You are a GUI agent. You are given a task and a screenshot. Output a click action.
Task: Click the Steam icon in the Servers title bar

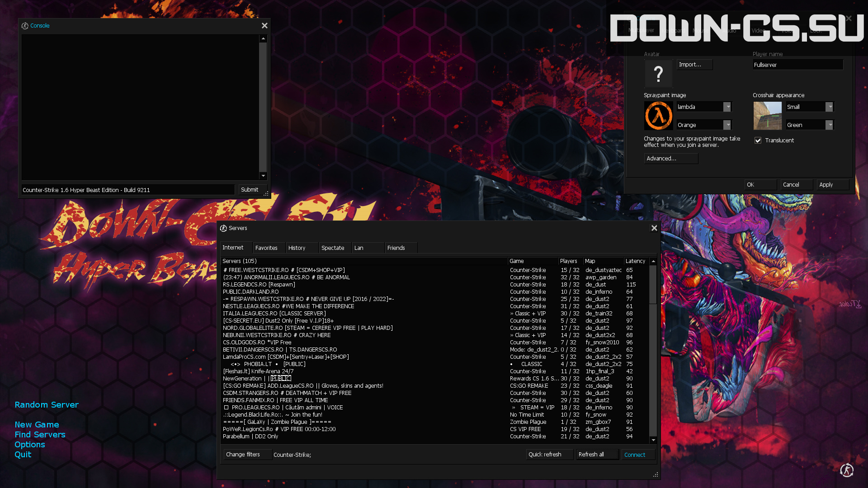tap(223, 228)
